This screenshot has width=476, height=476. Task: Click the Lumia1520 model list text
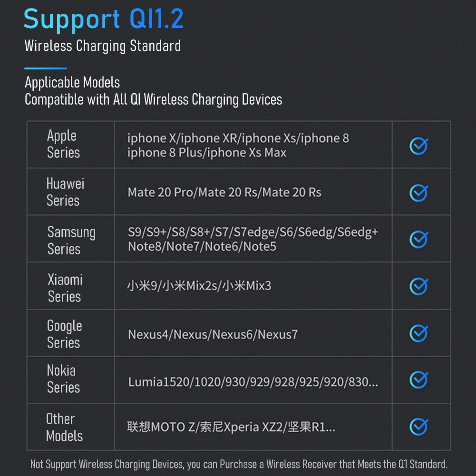(x=253, y=382)
